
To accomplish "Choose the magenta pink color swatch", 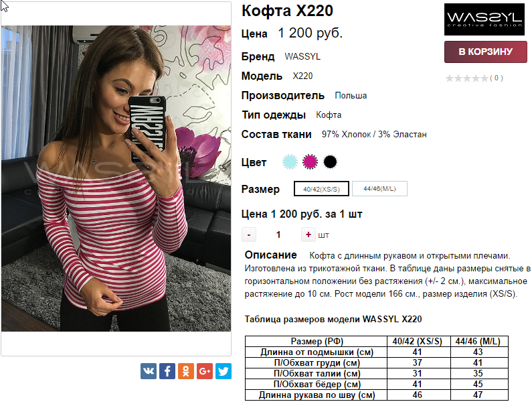I will [310, 162].
